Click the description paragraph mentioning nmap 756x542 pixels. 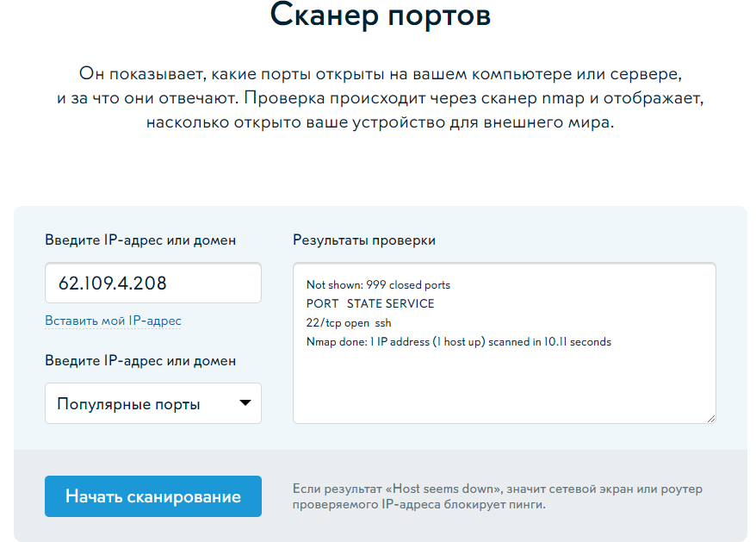(x=380, y=98)
